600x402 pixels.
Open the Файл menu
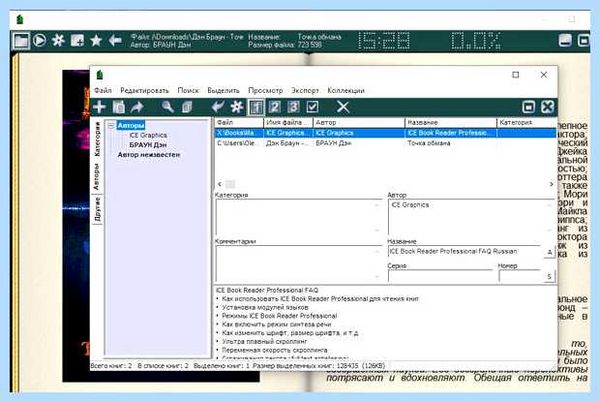[103, 91]
